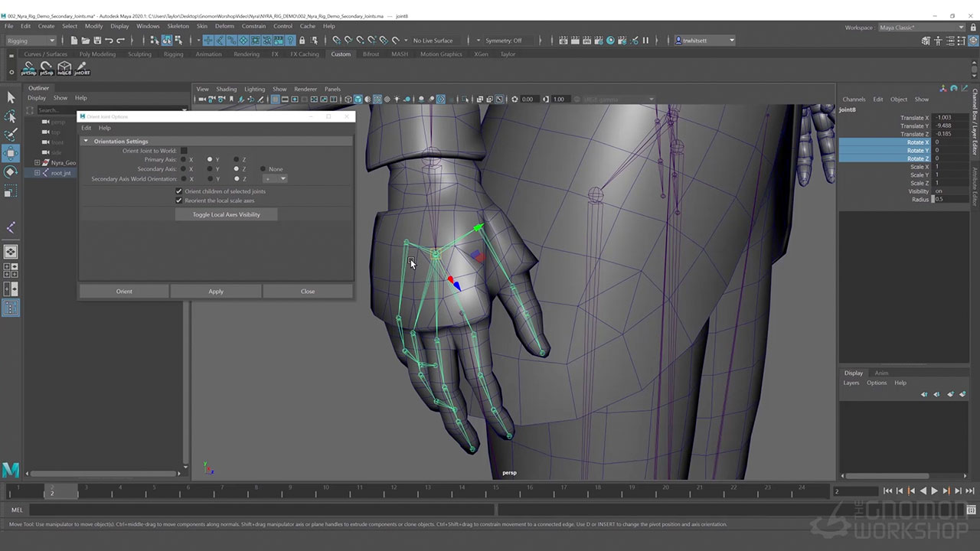
Task: Set Primary Axis to X
Action: pyautogui.click(x=184, y=160)
